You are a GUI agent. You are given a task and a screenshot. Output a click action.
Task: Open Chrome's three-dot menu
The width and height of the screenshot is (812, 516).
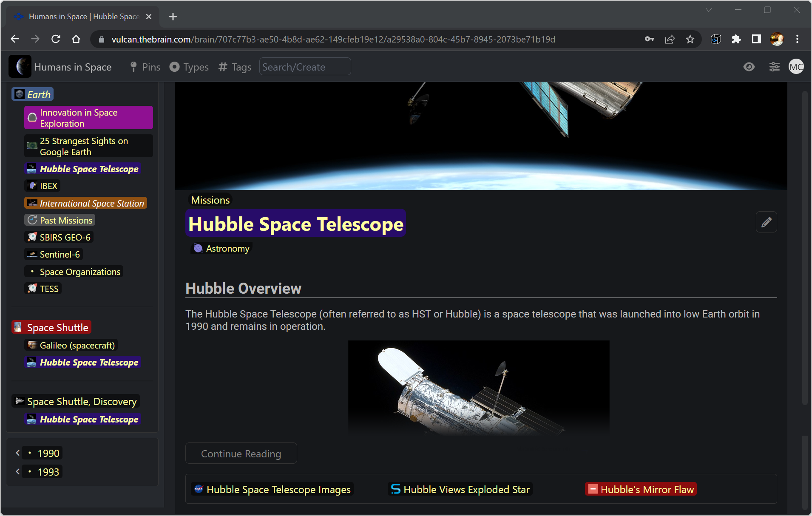(798, 39)
